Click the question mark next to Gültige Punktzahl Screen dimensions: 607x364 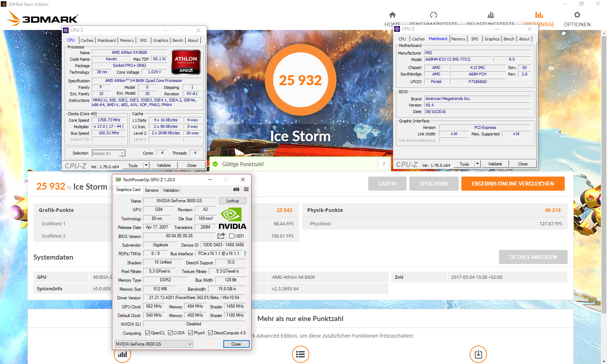pos(384,164)
